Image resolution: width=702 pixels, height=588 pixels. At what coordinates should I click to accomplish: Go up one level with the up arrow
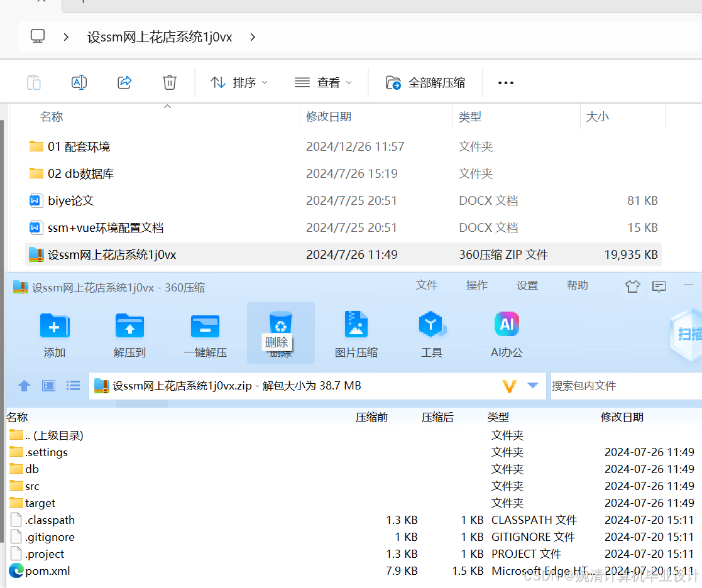pos(24,386)
